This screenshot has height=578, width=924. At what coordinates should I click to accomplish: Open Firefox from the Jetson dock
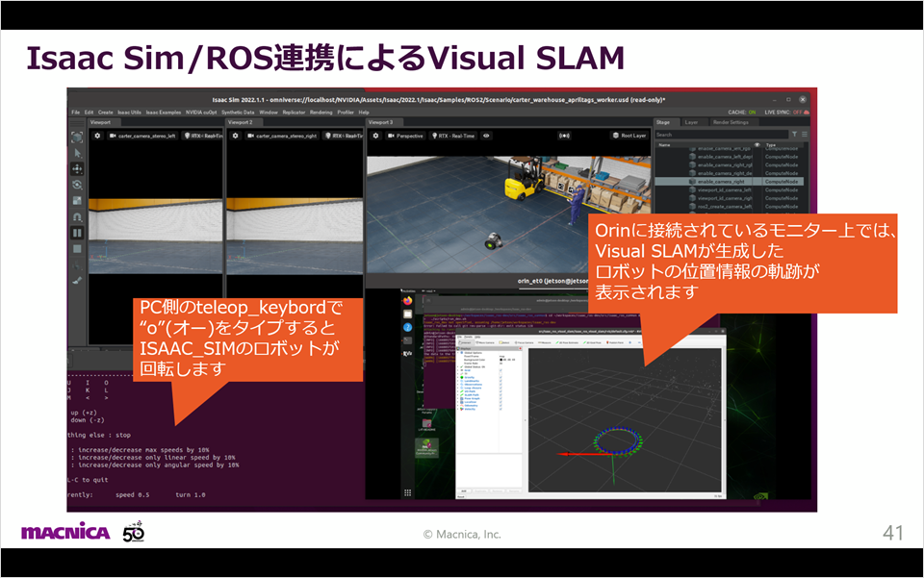408,301
